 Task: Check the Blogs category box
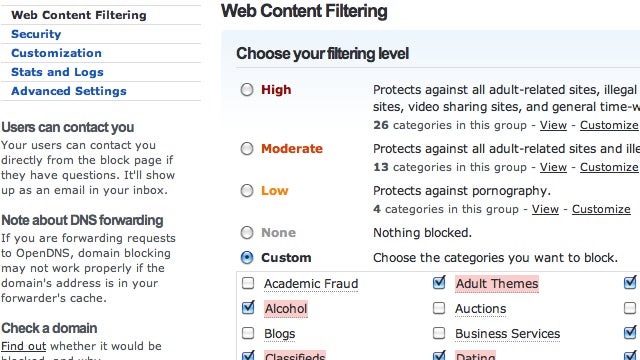coord(248,333)
